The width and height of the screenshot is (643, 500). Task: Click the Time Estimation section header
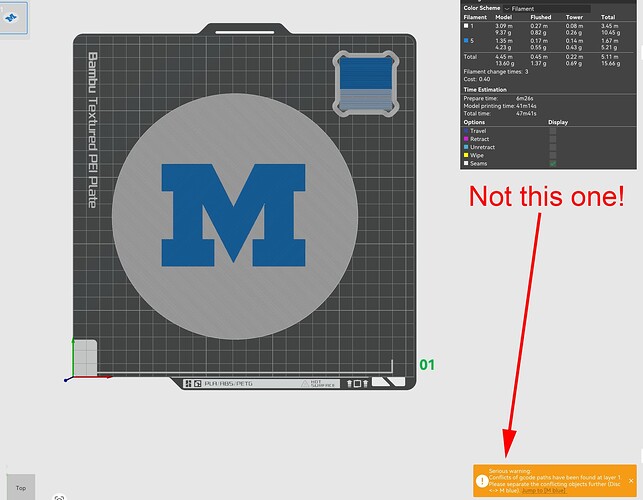click(x=485, y=89)
